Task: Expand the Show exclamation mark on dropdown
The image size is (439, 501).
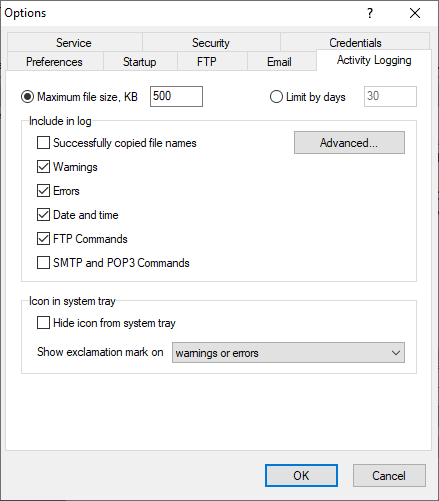Action: pos(288,353)
